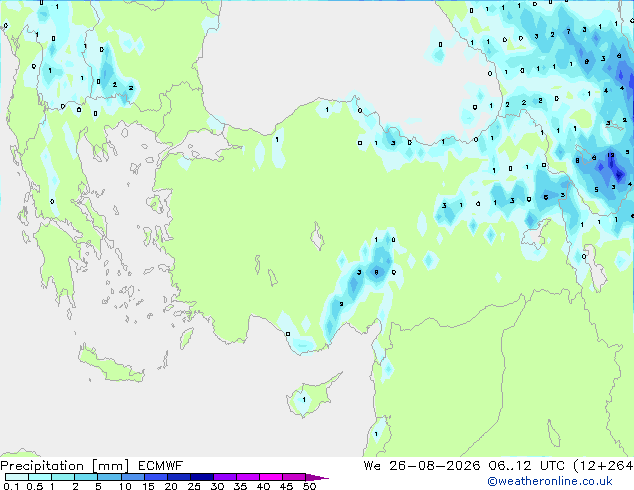Click the '06..12 UTC' time text
The width and height of the screenshot is (634, 490).
526,466
